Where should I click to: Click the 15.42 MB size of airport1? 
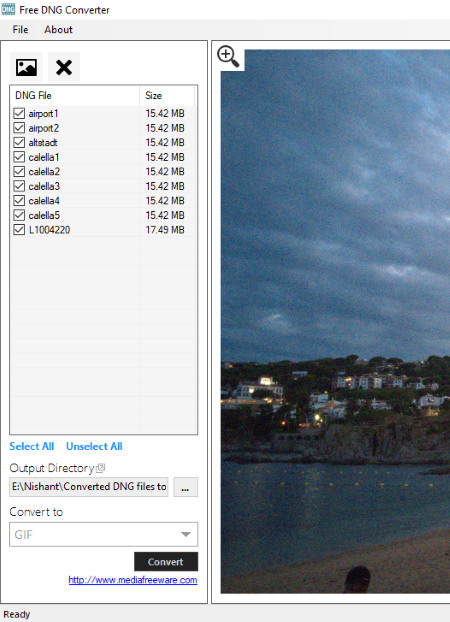pyautogui.click(x=165, y=114)
